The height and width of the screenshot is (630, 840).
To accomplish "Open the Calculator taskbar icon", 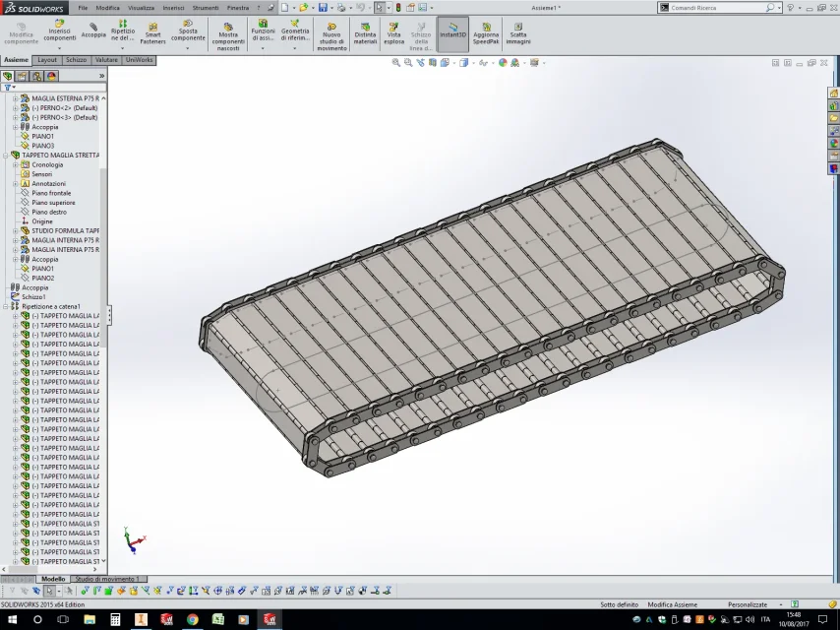I will pos(115,619).
